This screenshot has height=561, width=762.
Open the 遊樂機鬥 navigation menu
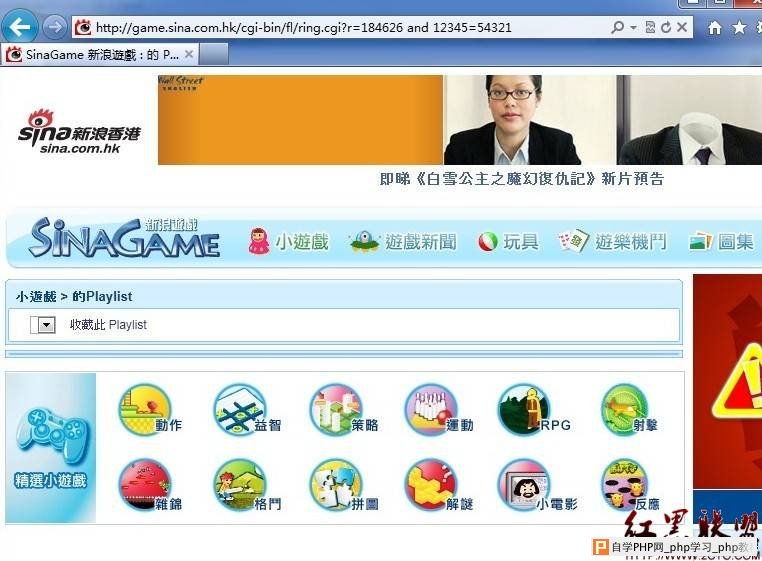[612, 241]
